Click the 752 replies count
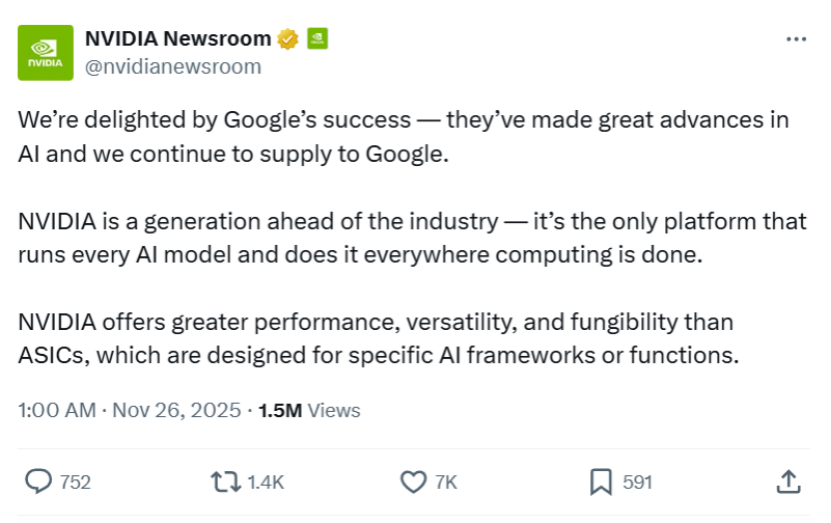 75,482
